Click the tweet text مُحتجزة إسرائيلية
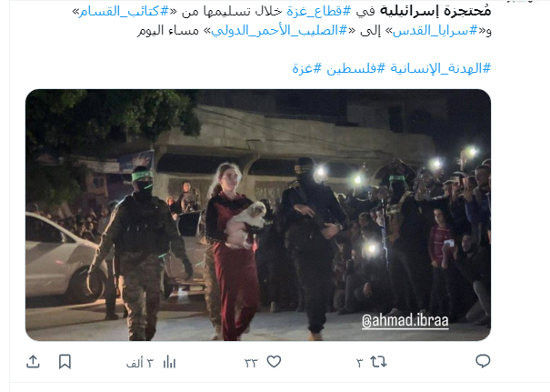 coord(435,11)
